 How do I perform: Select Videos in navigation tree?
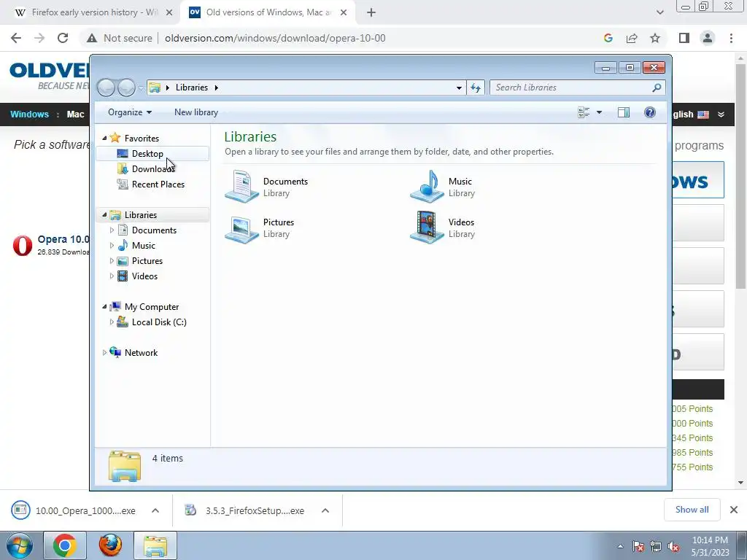144,276
